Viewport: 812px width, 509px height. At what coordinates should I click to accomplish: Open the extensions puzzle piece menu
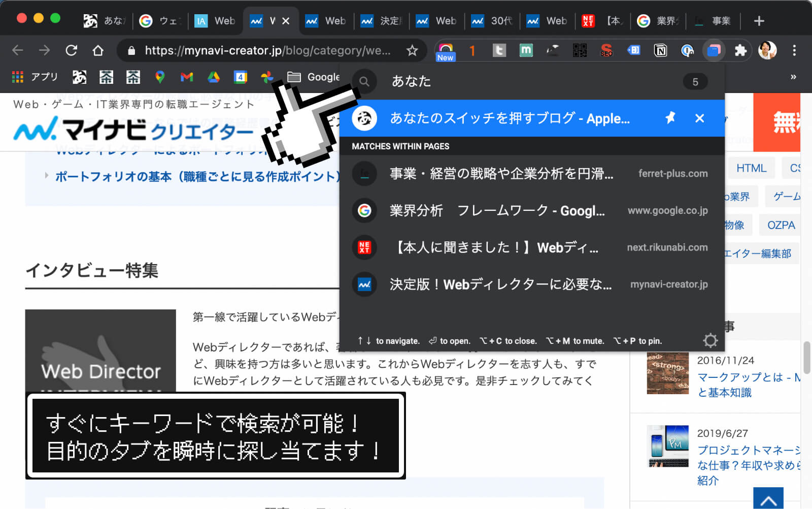click(740, 50)
